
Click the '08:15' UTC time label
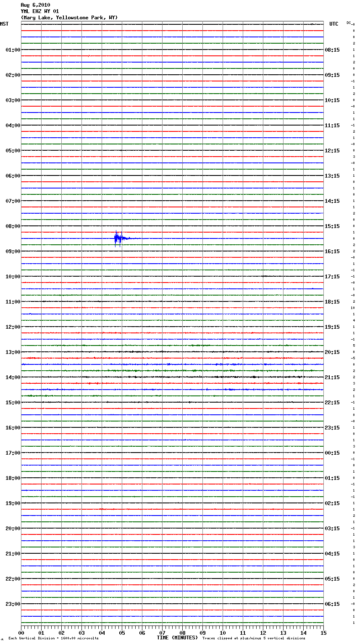pyautogui.click(x=332, y=50)
